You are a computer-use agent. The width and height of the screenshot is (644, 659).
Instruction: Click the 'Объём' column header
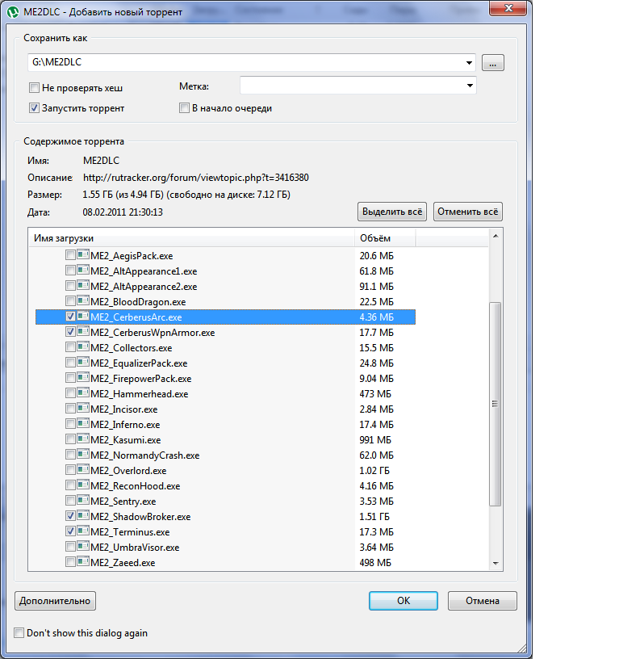385,238
